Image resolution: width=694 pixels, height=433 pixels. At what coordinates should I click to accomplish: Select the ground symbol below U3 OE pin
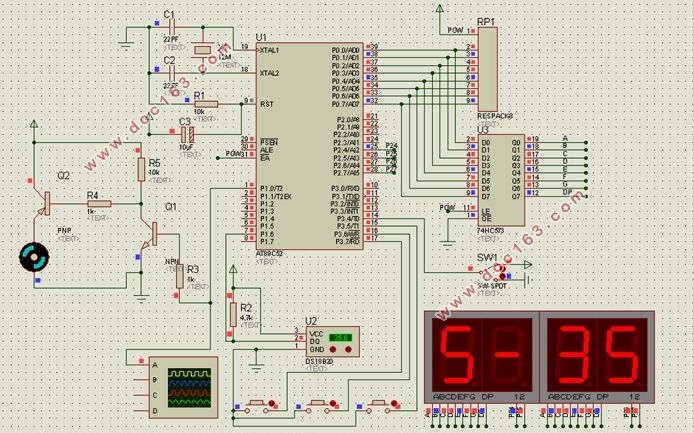(x=447, y=244)
